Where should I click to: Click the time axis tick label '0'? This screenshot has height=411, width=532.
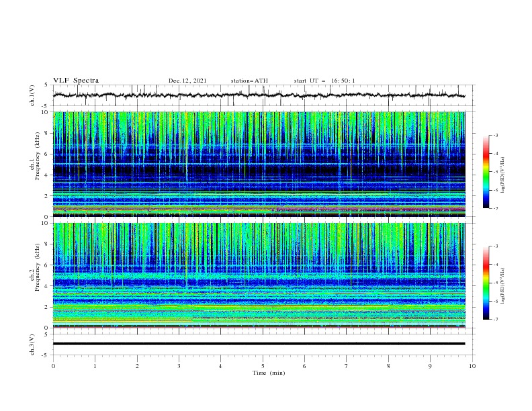click(x=53, y=366)
